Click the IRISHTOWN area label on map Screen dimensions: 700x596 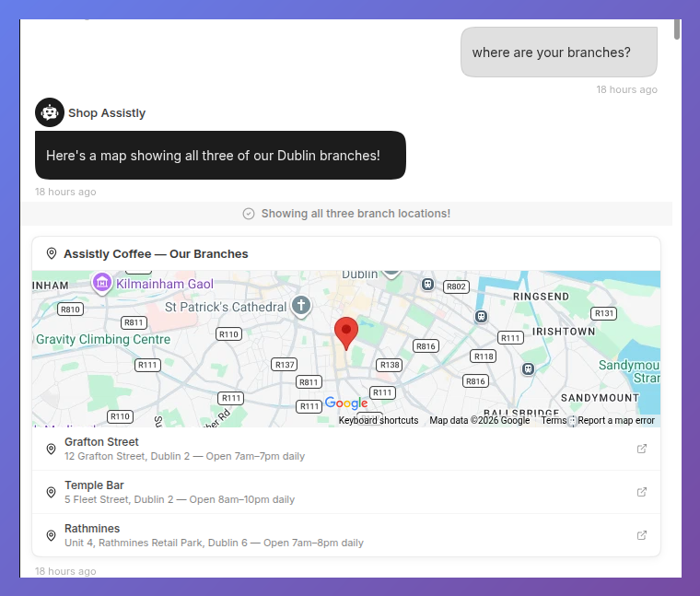pyautogui.click(x=564, y=332)
